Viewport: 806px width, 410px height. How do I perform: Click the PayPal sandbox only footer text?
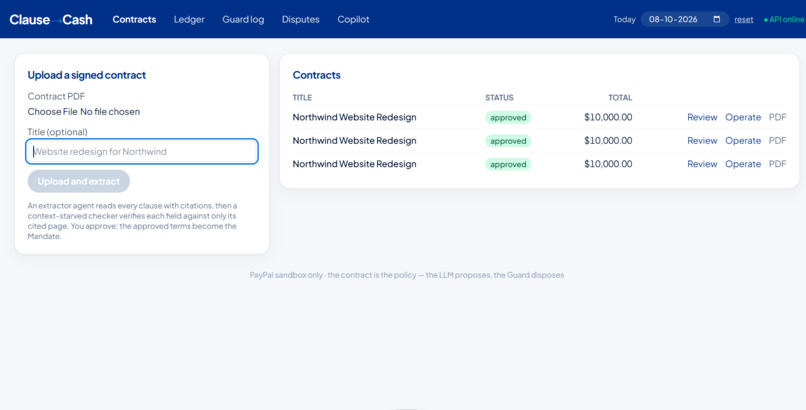pos(407,275)
